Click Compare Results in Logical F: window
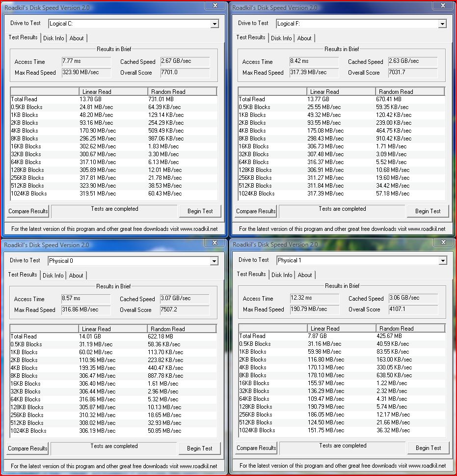The width and height of the screenshot is (457, 476). pyautogui.click(x=256, y=211)
